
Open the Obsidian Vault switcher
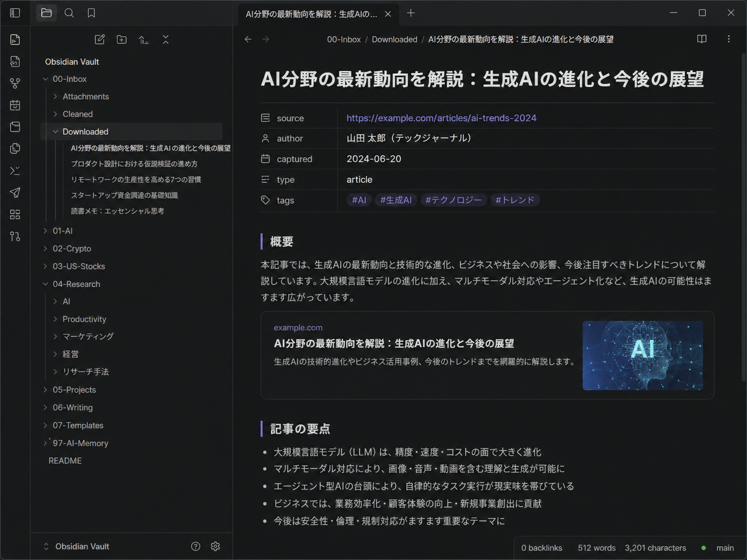point(77,547)
